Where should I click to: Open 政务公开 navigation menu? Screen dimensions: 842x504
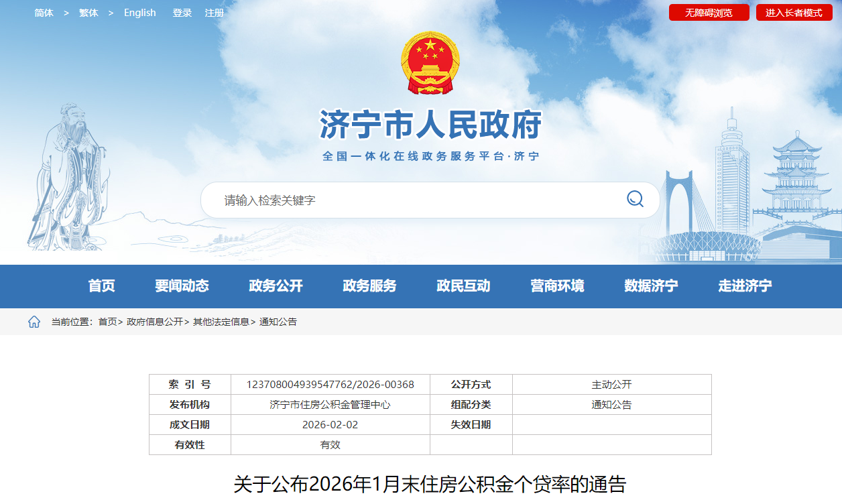point(276,286)
